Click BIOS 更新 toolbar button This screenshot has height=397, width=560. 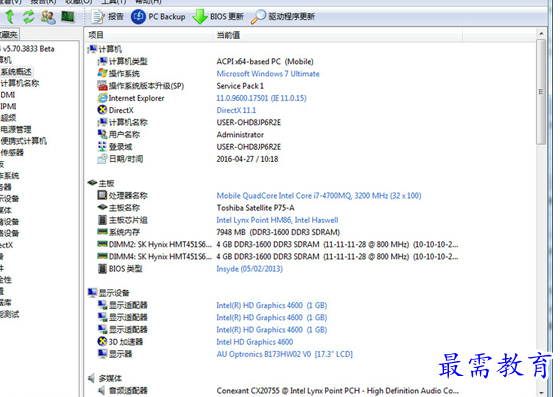[218, 16]
